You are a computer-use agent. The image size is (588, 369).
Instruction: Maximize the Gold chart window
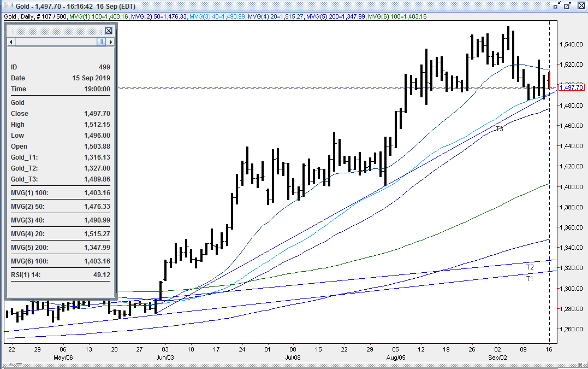point(568,5)
